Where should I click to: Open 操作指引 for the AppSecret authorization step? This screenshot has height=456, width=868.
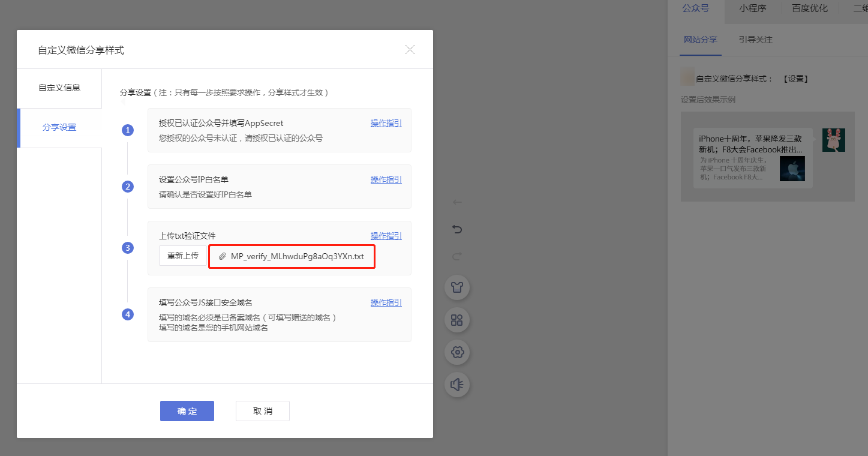click(386, 123)
